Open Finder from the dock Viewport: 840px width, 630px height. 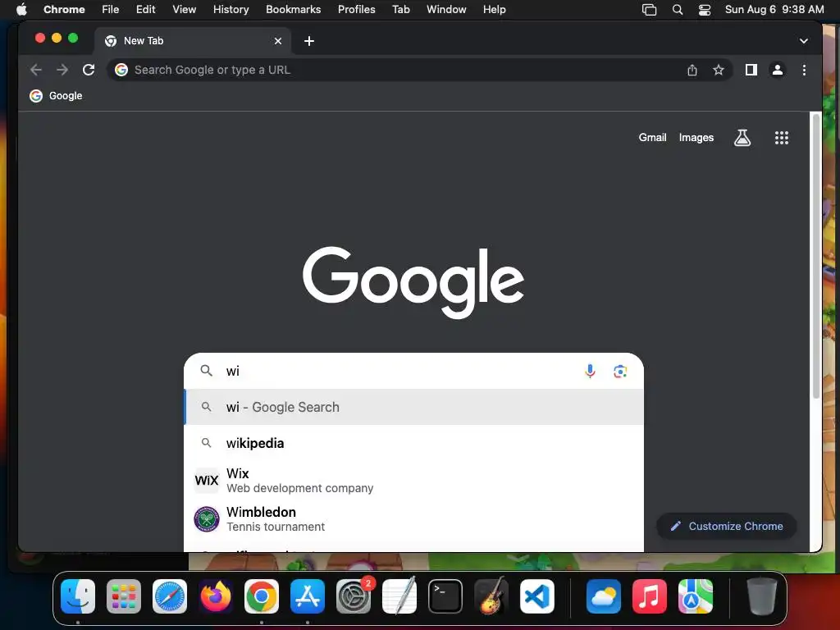pyautogui.click(x=78, y=596)
